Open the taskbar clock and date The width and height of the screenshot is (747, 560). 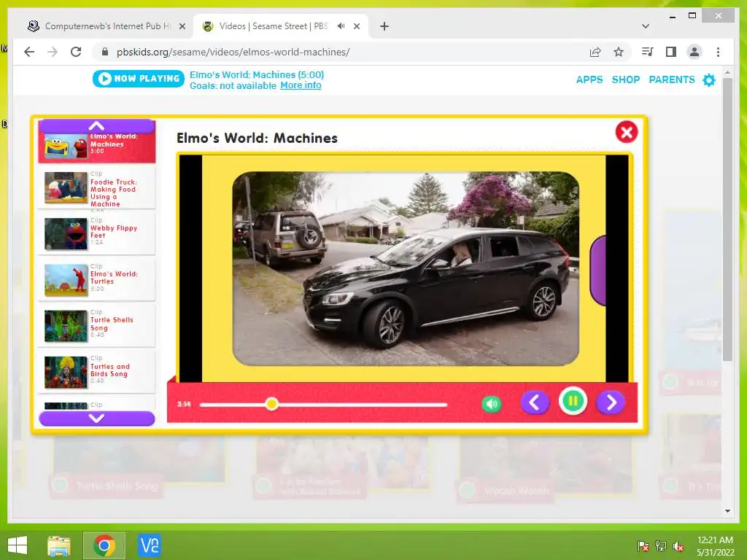715,546
